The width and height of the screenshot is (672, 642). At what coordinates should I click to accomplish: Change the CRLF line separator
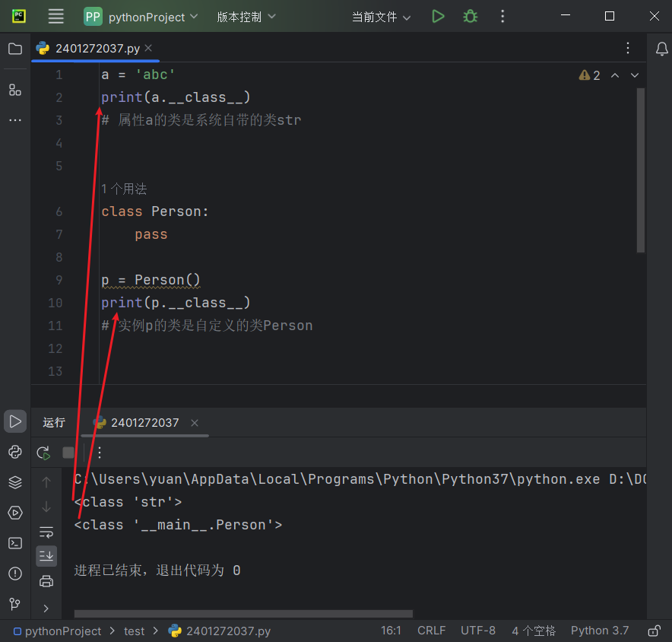click(x=431, y=631)
